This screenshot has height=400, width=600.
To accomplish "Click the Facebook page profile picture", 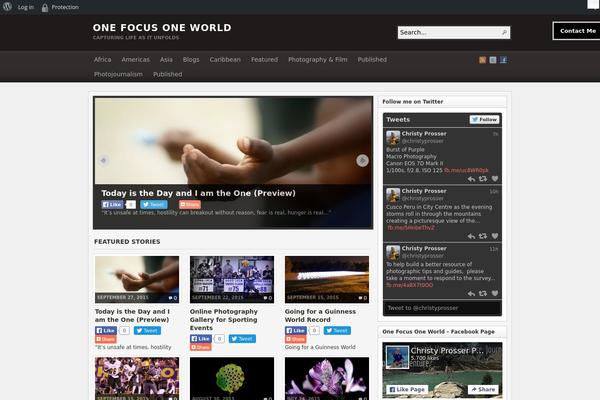I will [397, 357].
